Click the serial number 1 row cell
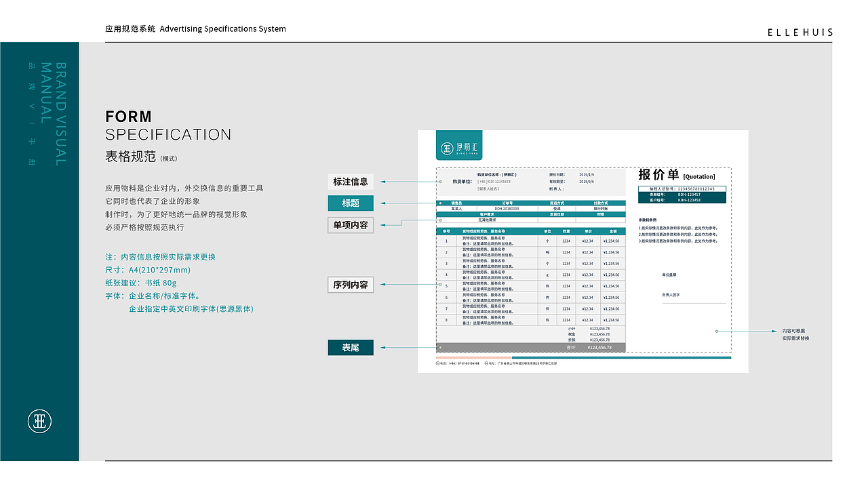Image resolution: width=868 pixels, height=503 pixels. [x=446, y=241]
